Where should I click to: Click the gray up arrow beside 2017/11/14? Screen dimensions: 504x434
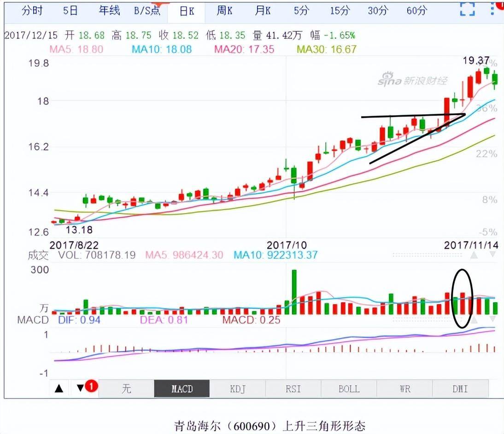click(x=474, y=255)
